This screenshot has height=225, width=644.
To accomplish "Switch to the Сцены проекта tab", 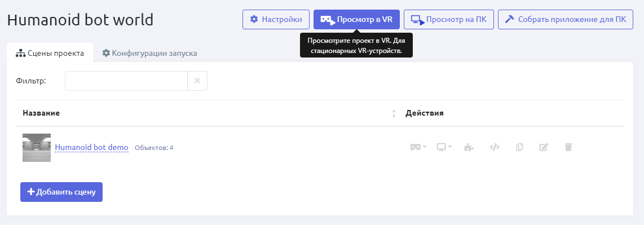I will [x=50, y=54].
